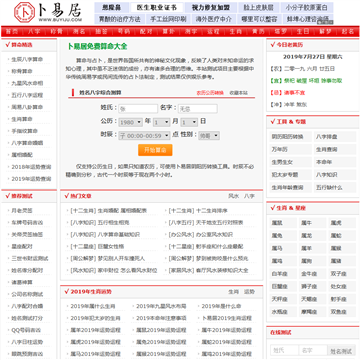
Task: Click the orange 开始算命 button
Action: [x=155, y=150]
